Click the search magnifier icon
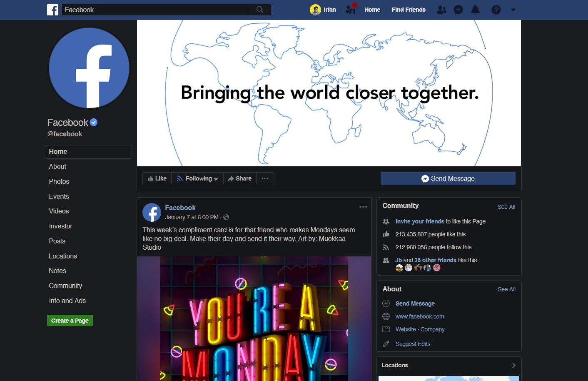Screen dimensions: 588x381 [260, 10]
